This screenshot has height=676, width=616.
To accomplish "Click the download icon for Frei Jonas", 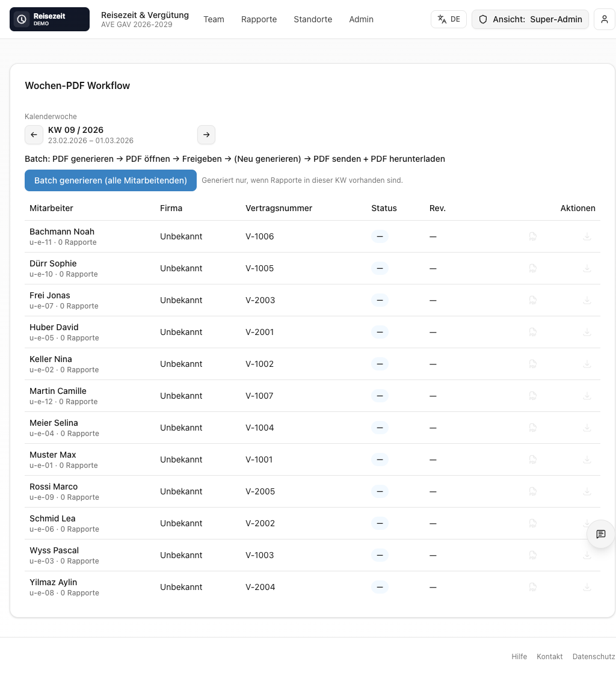I will pyautogui.click(x=587, y=300).
